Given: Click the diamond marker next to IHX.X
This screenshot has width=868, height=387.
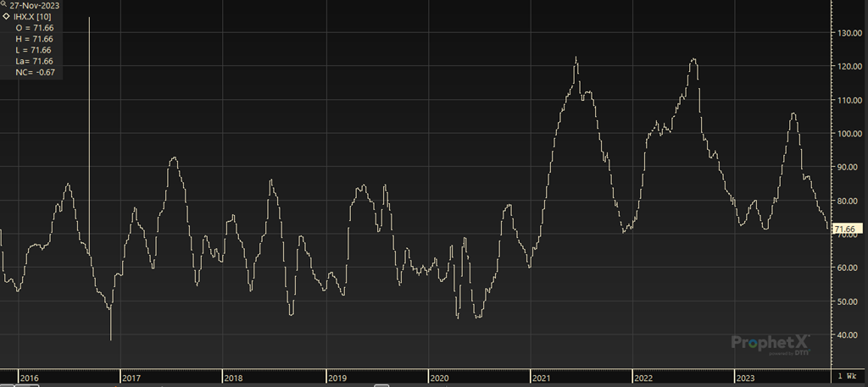Looking at the screenshot, I should coord(7,16).
